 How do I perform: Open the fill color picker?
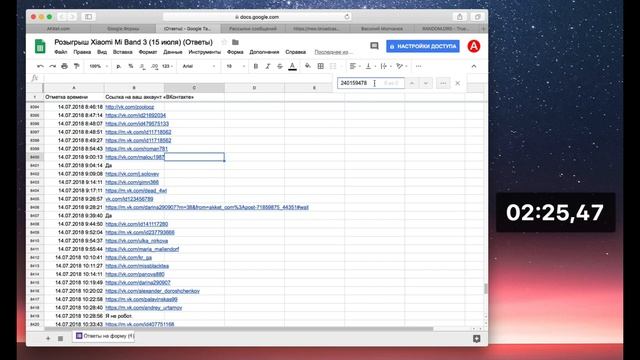(308, 66)
